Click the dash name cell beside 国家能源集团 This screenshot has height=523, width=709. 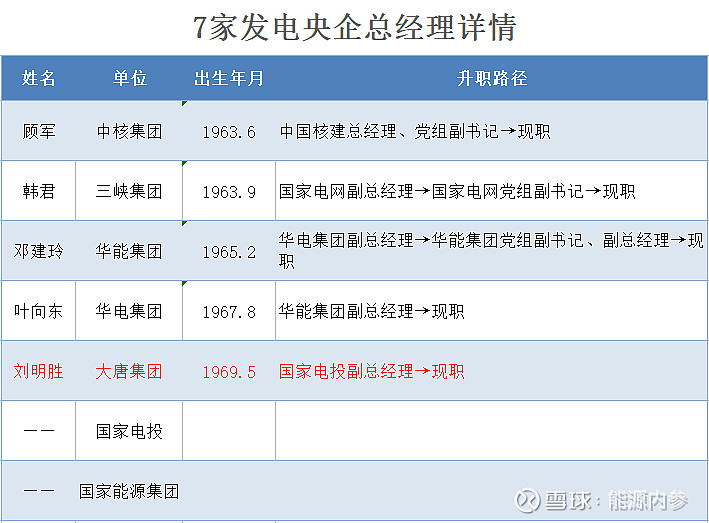pos(39,491)
